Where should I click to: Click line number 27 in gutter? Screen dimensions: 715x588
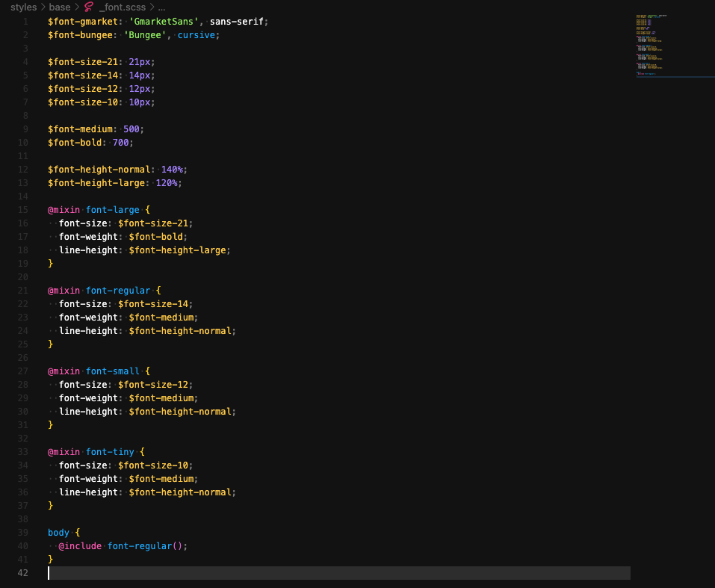click(x=23, y=371)
